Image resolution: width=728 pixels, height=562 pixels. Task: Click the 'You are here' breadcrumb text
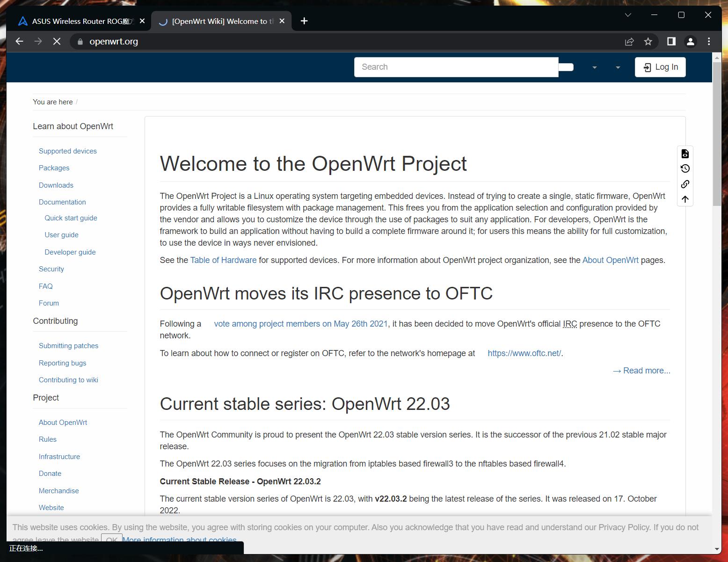53,102
